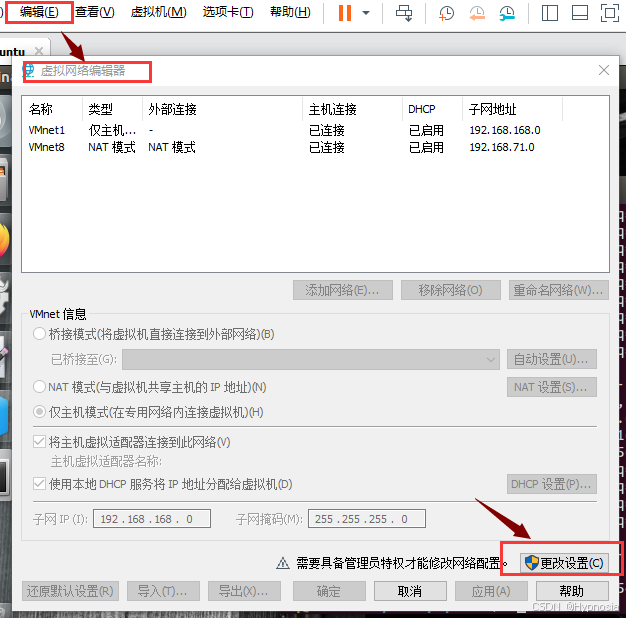Click the 类型 column header
The width and height of the screenshot is (626, 618).
[x=112, y=109]
